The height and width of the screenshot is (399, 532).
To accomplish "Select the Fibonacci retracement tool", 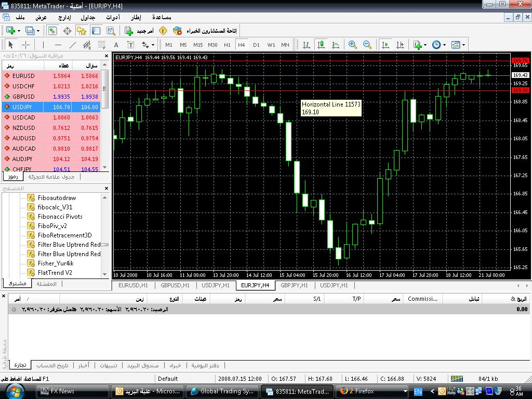I will point(101,45).
